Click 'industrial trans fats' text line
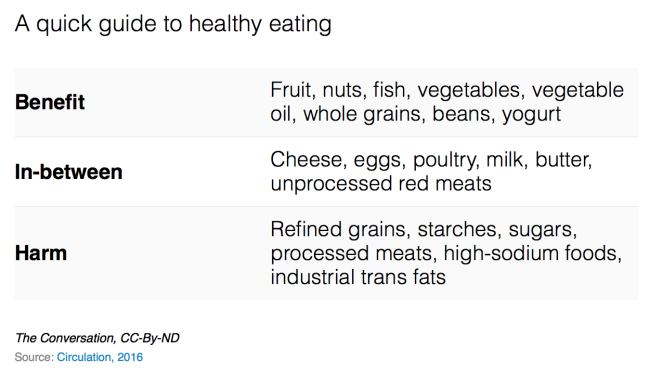The image size is (650, 385). (x=358, y=277)
